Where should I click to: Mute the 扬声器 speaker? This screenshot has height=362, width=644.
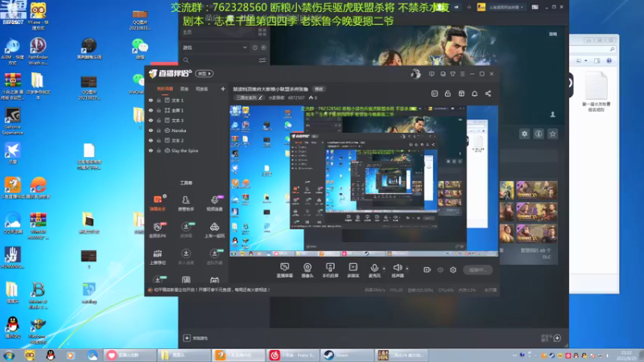(397, 270)
